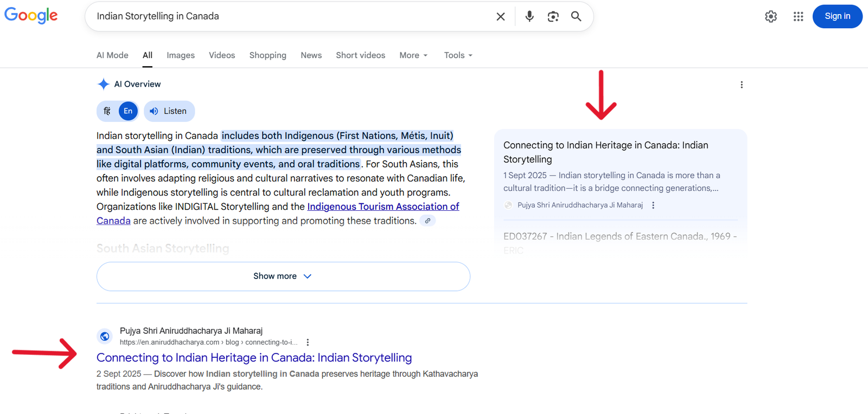Start voice search with microphone icon
The width and height of the screenshot is (868, 414).
(x=529, y=16)
